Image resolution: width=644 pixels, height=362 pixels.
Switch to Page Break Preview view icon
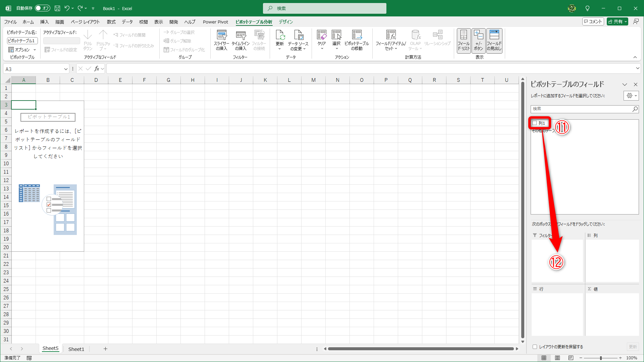pos(571,358)
